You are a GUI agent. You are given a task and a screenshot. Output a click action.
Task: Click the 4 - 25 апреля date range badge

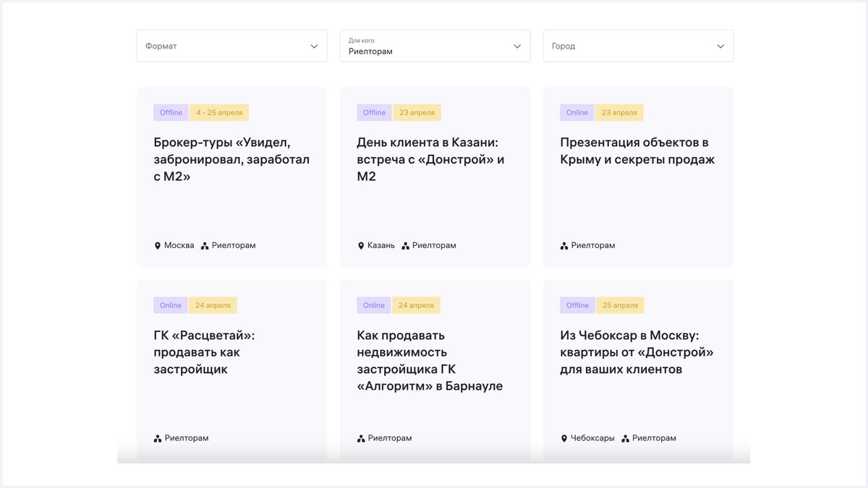219,112
